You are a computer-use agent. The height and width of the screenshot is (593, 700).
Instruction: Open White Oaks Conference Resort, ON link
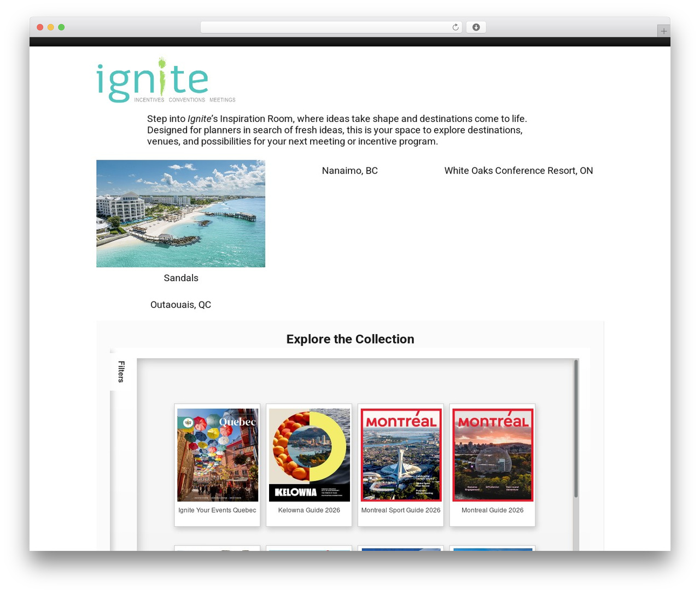[518, 171]
